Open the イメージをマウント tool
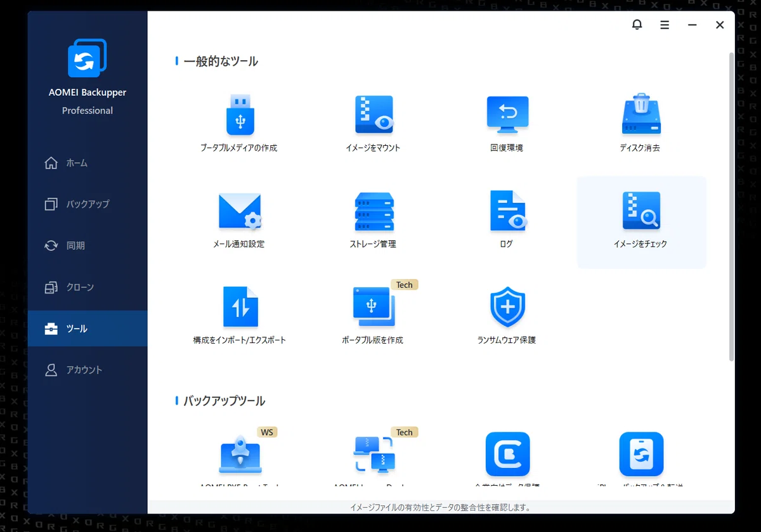The height and width of the screenshot is (532, 761). pyautogui.click(x=374, y=124)
